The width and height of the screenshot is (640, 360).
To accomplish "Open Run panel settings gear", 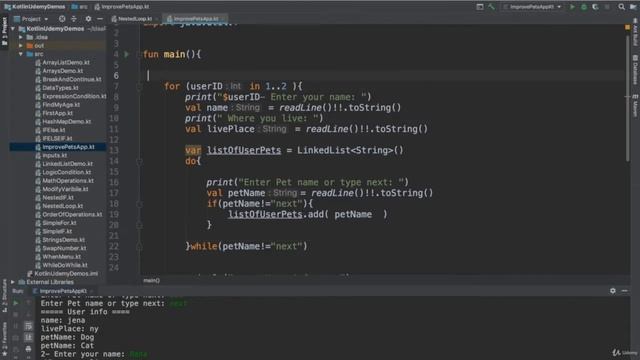I will 613,291.
